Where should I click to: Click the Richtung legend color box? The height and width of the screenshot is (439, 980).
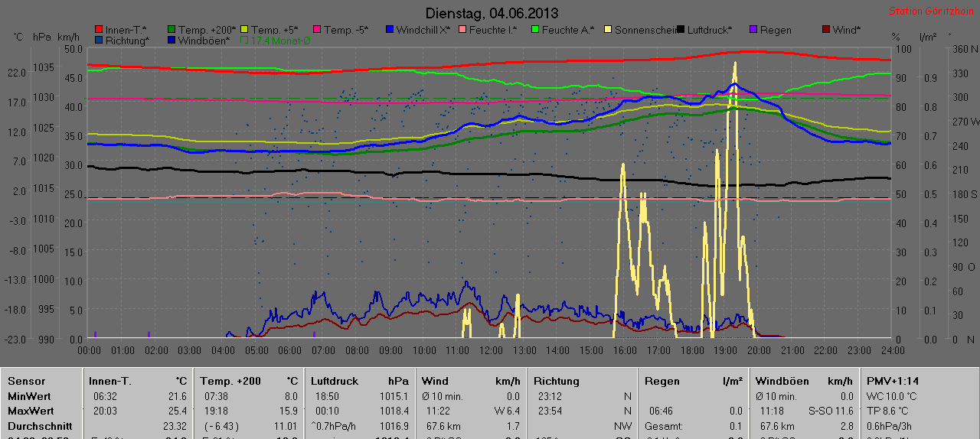[x=99, y=40]
